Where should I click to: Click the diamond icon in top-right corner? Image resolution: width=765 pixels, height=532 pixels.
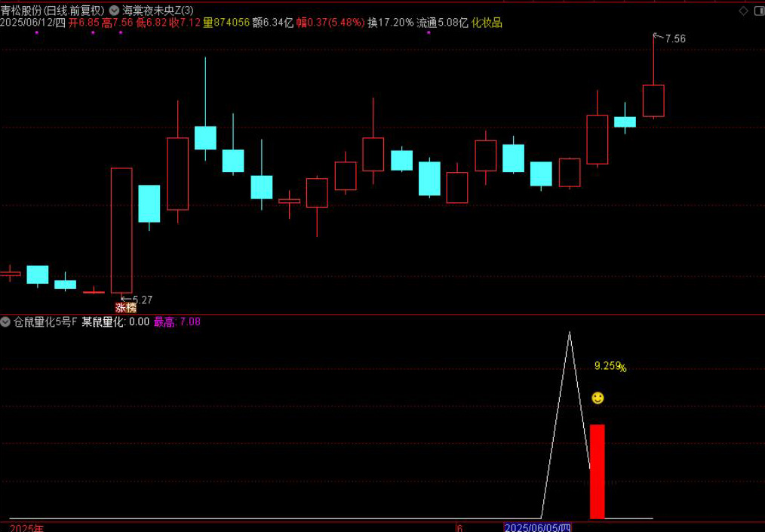(744, 11)
